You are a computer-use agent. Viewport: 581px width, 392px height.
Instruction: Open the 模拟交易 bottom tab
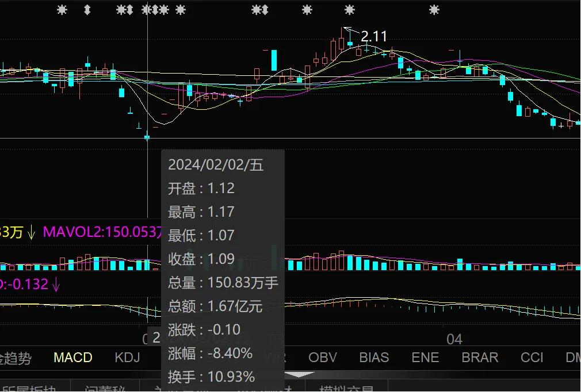[x=346, y=388]
